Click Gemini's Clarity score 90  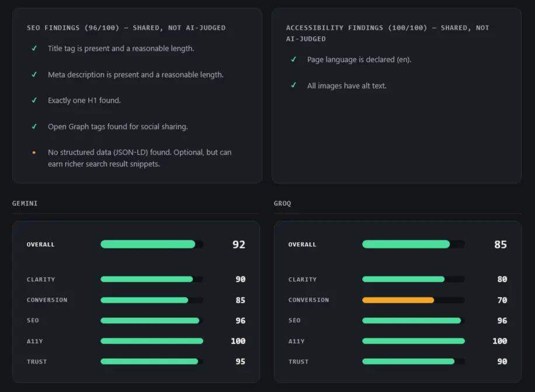241,279
